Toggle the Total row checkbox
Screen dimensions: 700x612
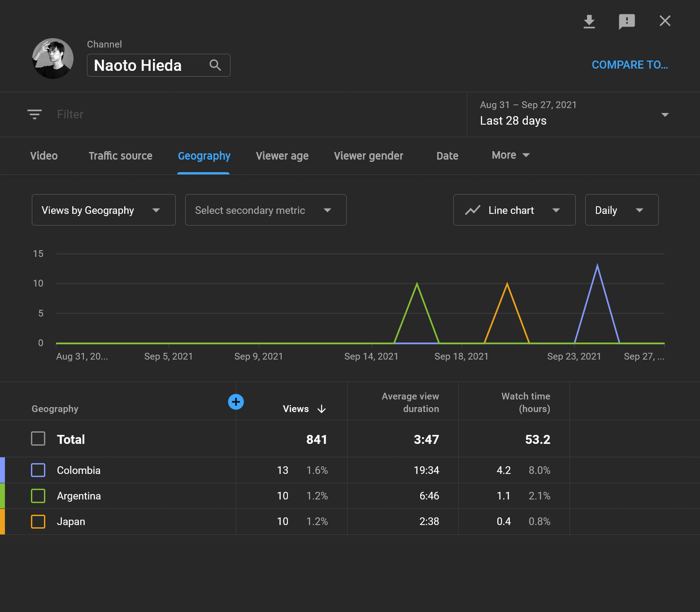coord(38,438)
